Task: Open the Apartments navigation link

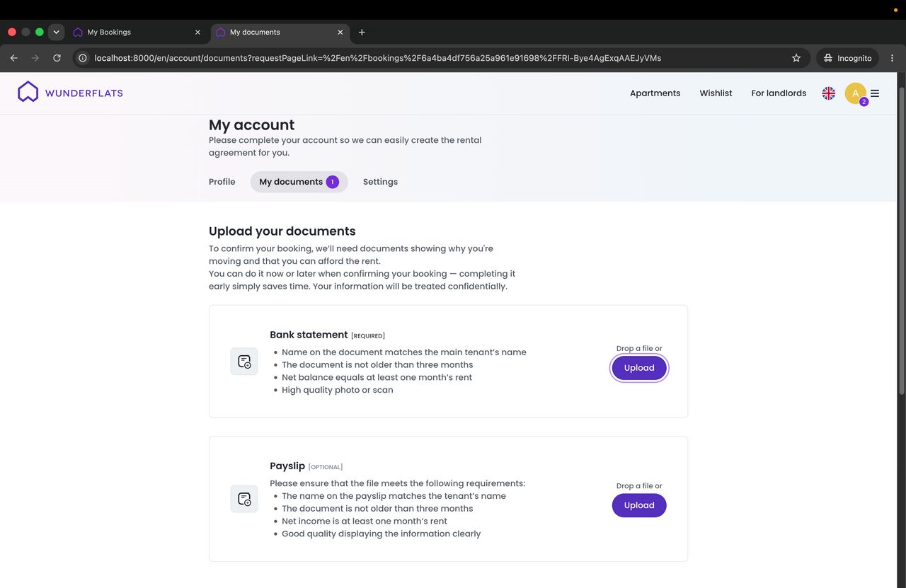Action: (x=655, y=93)
